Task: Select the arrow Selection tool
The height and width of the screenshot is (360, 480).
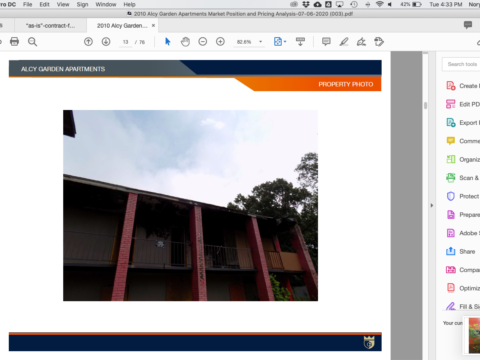Action: [168, 42]
